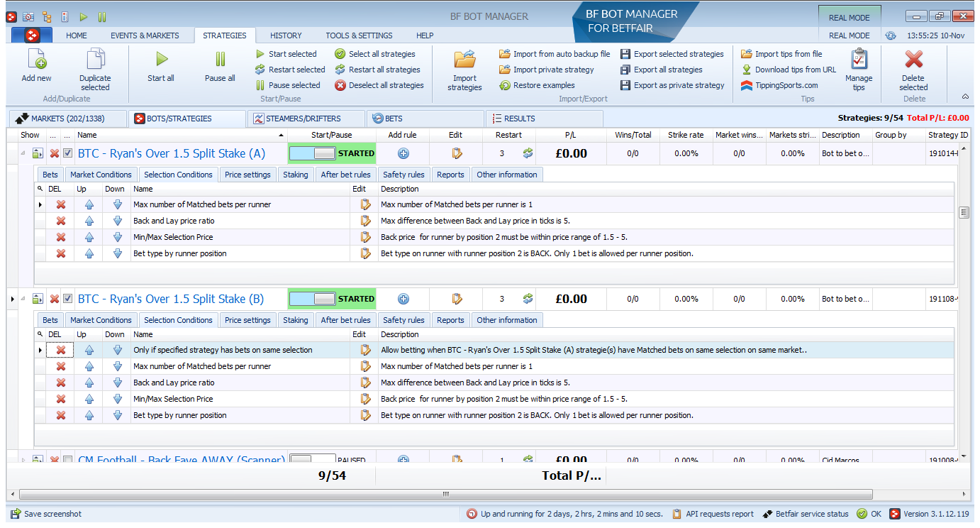The image size is (980, 528).
Task: Click the Manage tips clipboard icon
Action: click(859, 60)
